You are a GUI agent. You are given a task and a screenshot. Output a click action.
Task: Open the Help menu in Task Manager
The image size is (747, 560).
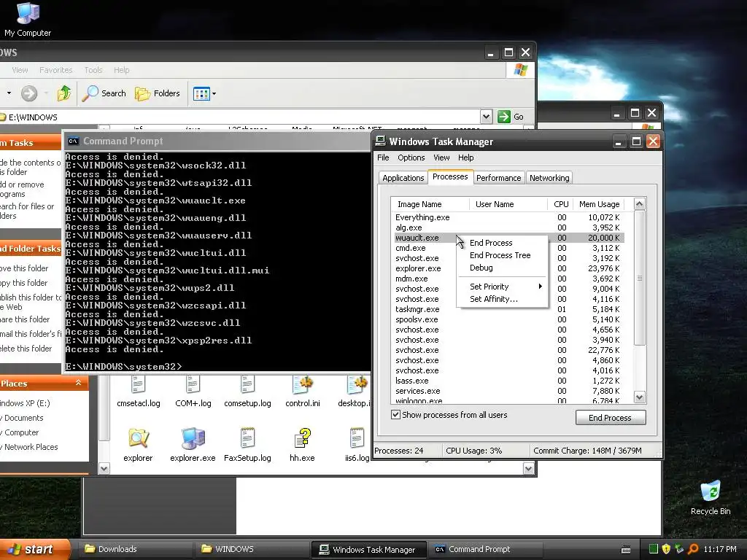point(466,157)
